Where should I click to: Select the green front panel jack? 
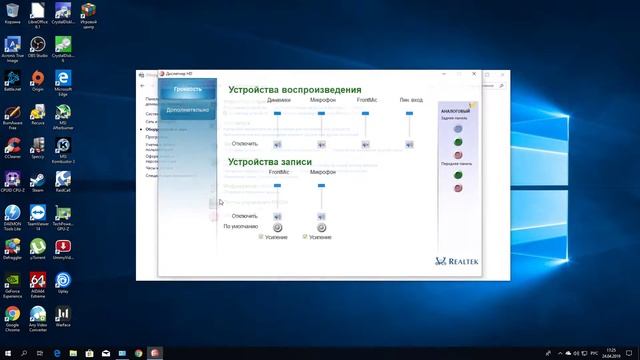tap(458, 175)
